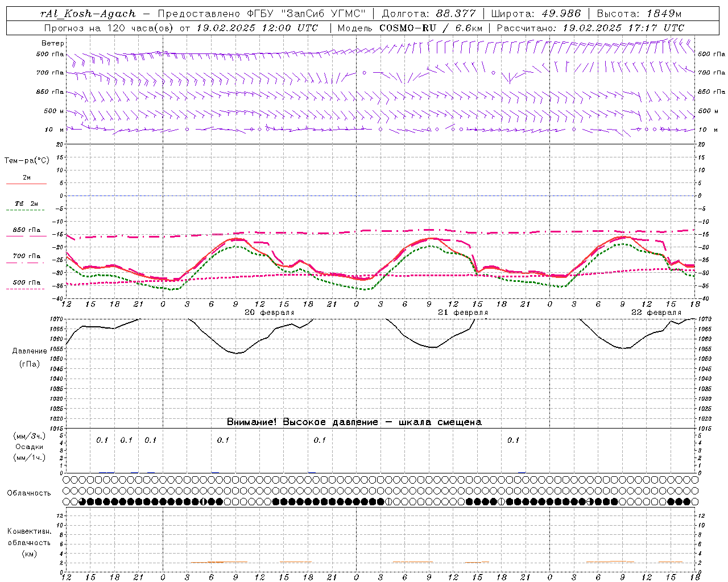Click the pink dotted swatch under 500 гПа legend
728x582 pixels.
(x=25, y=289)
